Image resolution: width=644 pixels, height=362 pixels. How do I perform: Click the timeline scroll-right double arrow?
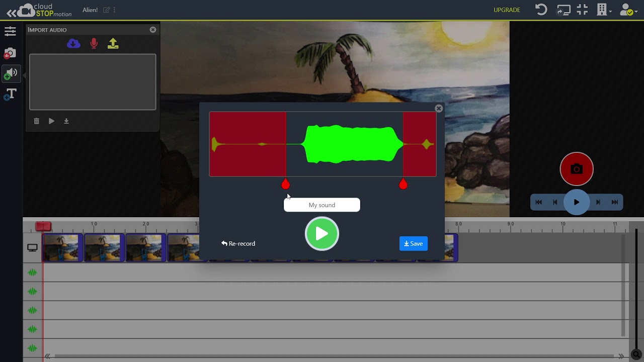pyautogui.click(x=621, y=356)
